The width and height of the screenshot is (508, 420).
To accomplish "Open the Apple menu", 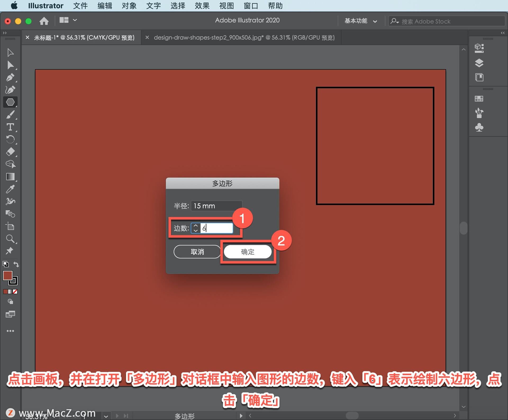I will point(14,5).
